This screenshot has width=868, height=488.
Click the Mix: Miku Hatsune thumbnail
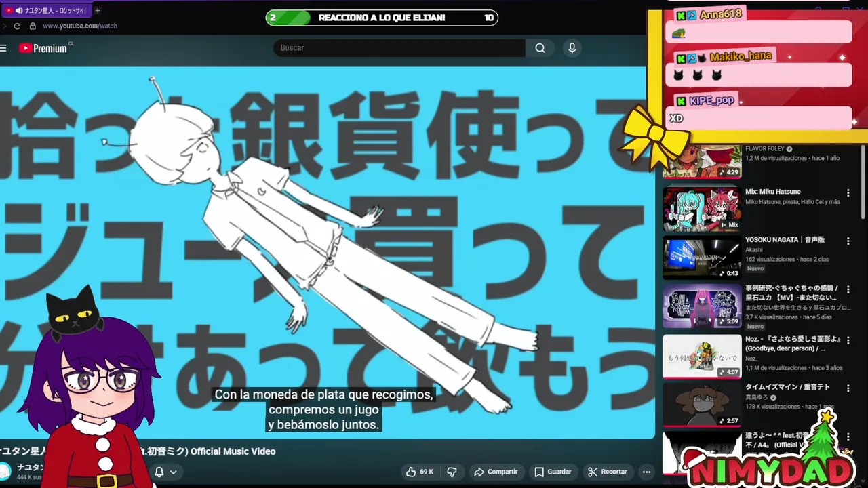(x=702, y=209)
